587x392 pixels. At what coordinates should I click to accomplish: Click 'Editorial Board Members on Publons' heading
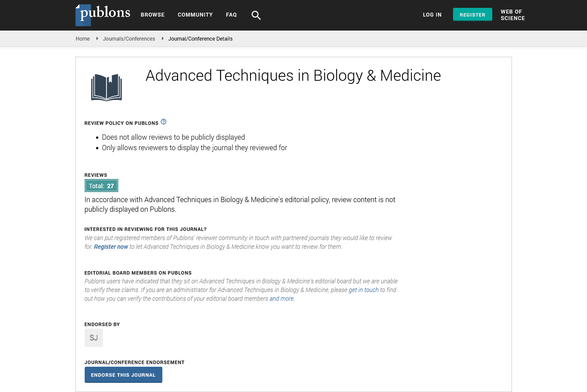tap(138, 273)
